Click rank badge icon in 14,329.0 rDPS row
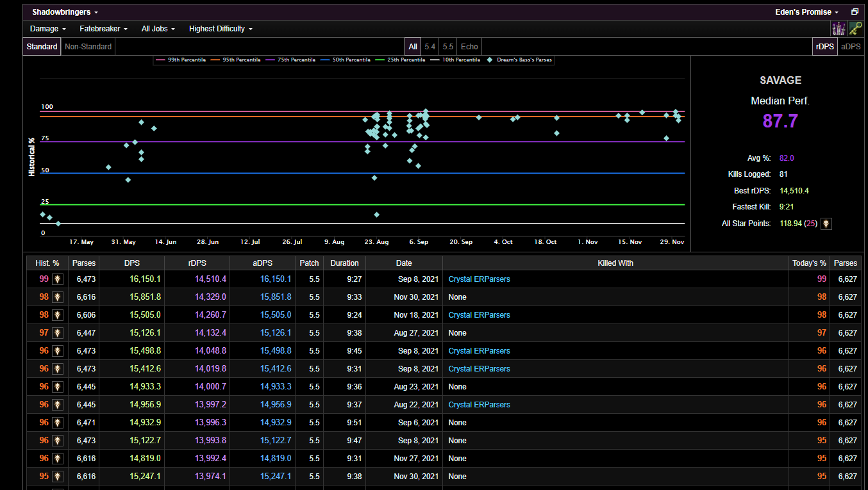This screenshot has height=490, width=868. [x=58, y=297]
